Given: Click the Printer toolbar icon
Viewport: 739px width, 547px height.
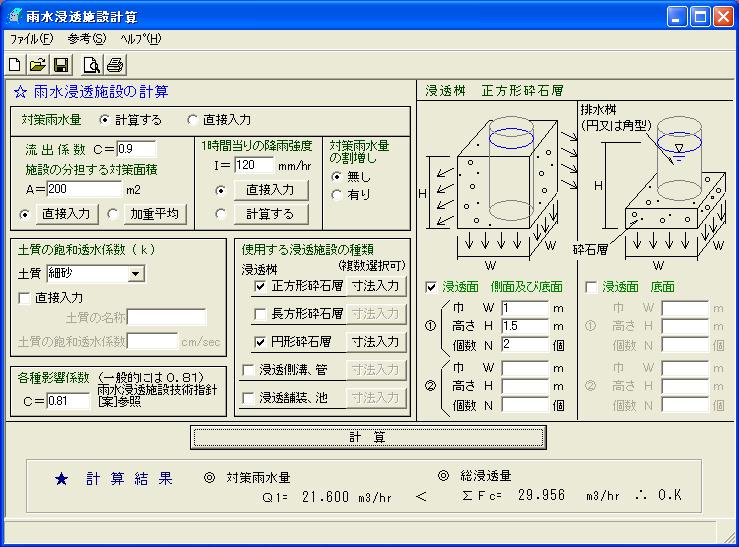Looking at the screenshot, I should pos(114,65).
